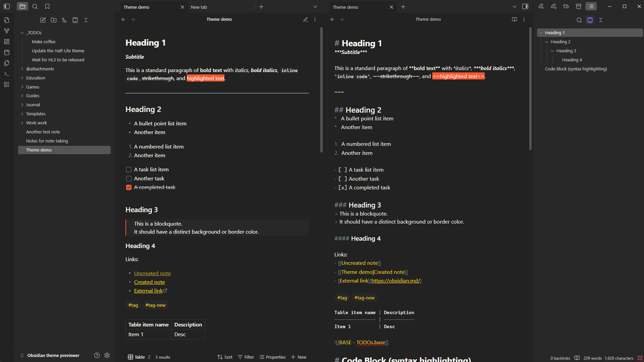
Task: Close the left Theme demo tab
Action: pos(182,7)
